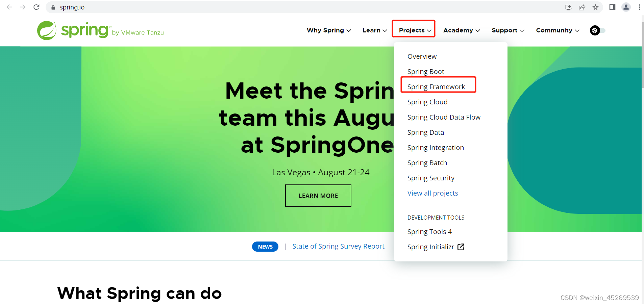Click the settings gear near the theme toggle

point(594,30)
